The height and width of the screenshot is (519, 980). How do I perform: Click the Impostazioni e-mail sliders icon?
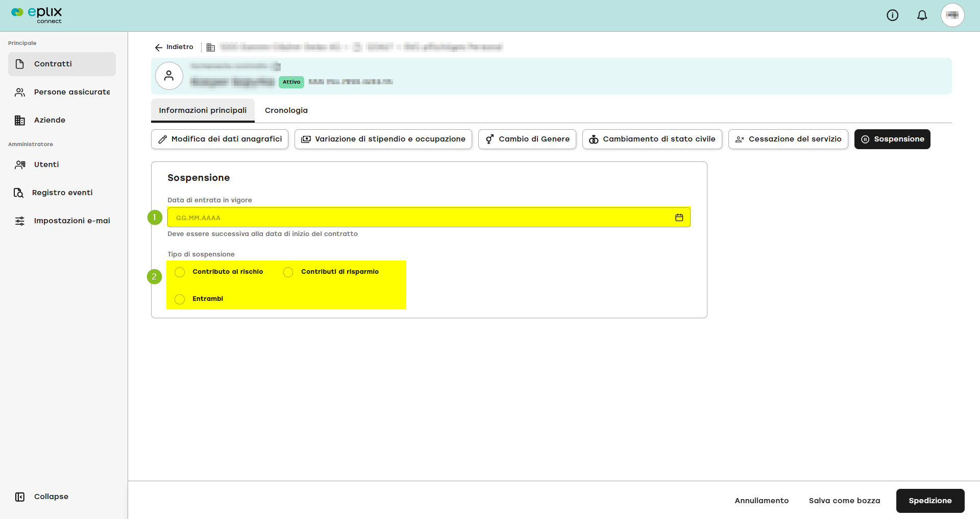click(x=20, y=221)
